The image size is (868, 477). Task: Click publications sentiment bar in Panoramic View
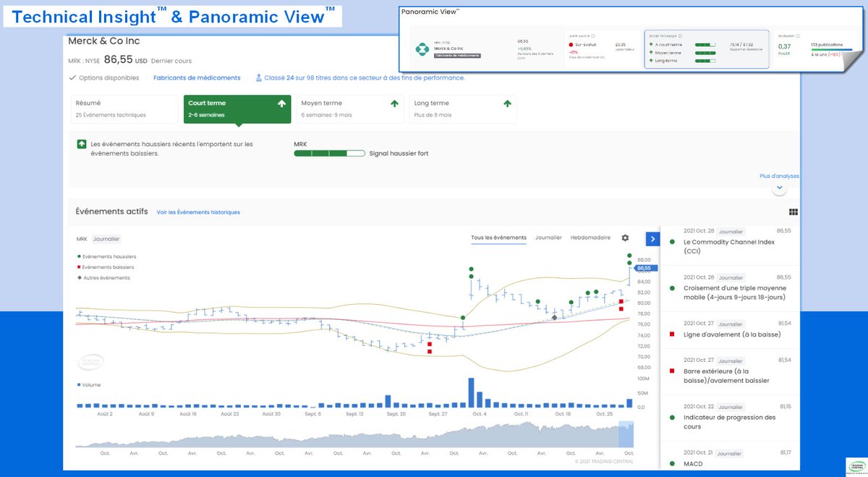click(x=832, y=50)
